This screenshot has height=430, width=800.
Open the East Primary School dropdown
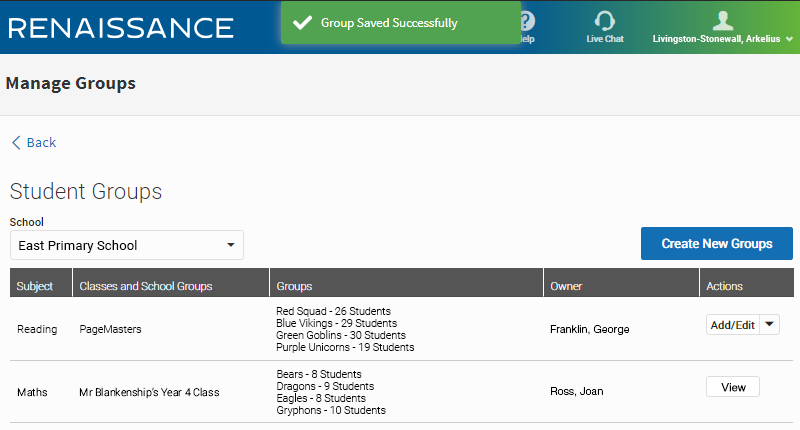tap(127, 245)
